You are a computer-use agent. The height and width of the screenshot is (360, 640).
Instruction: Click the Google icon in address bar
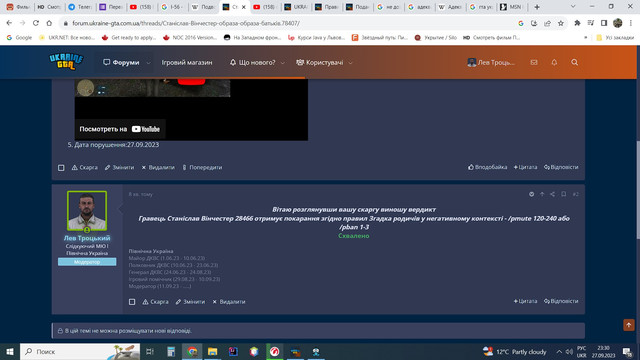click(x=521, y=23)
